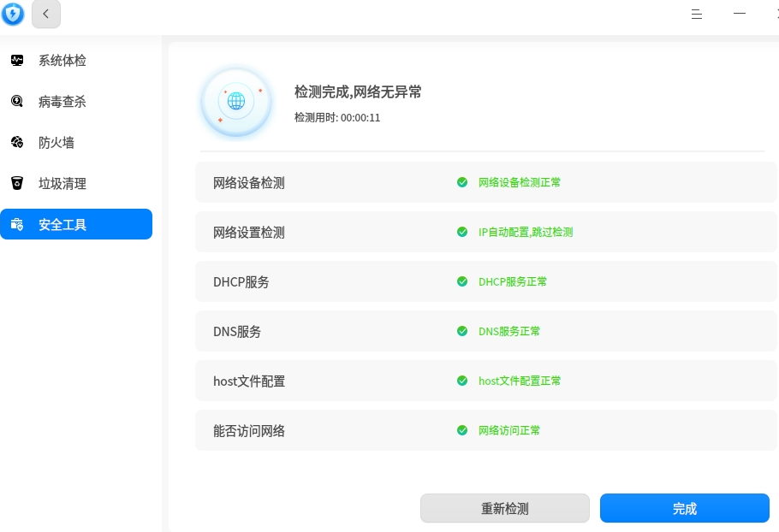Open the 系统体检 section

point(76,61)
